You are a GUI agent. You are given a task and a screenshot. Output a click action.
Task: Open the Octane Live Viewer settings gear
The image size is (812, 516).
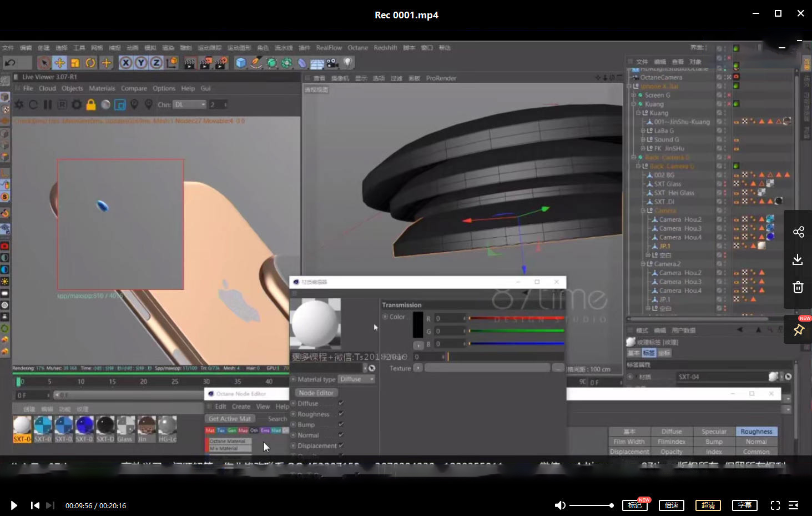76,104
